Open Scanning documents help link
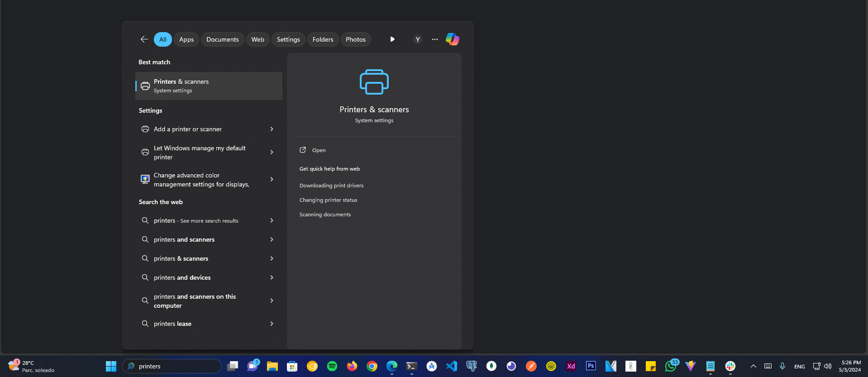 (x=325, y=215)
